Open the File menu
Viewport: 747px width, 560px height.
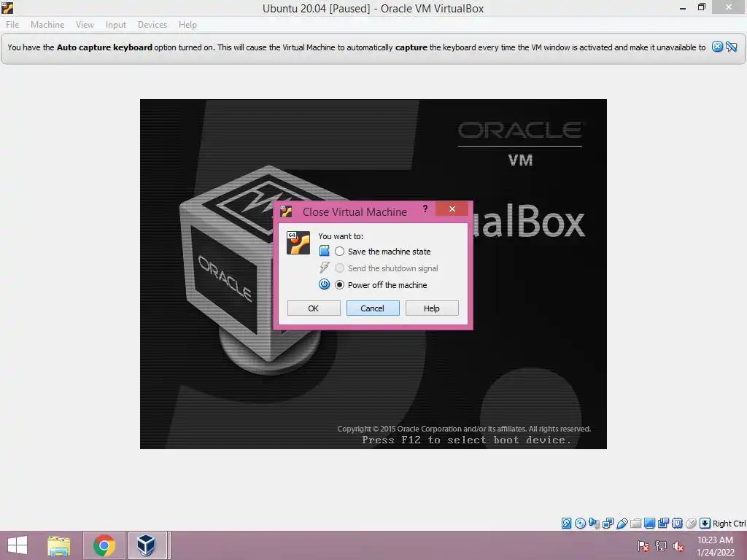click(12, 25)
